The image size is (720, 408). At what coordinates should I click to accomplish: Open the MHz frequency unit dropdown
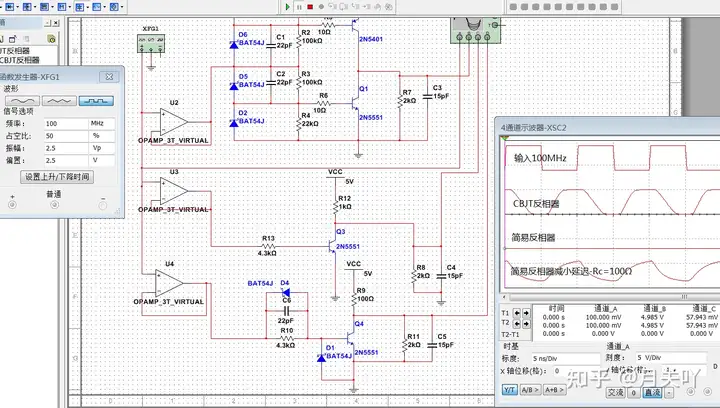101,123
